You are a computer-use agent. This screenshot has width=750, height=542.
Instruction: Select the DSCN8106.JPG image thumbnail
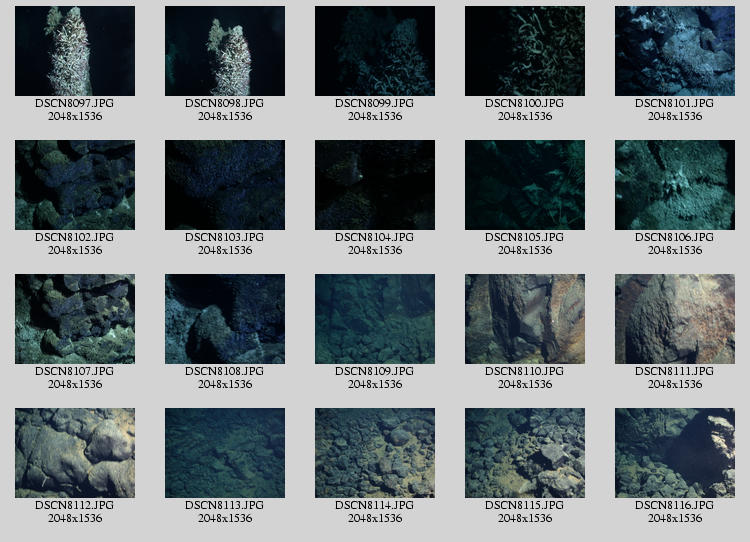[x=675, y=185]
